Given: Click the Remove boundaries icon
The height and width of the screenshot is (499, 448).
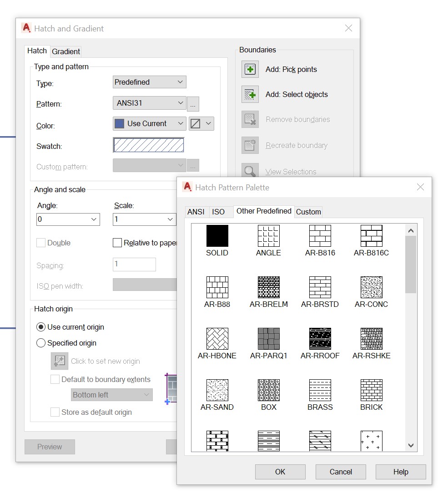Looking at the screenshot, I should pos(250,119).
